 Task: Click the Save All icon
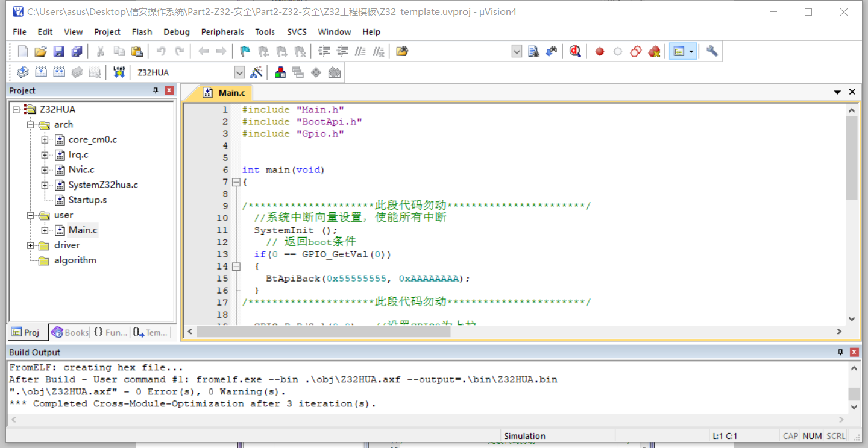(x=77, y=52)
